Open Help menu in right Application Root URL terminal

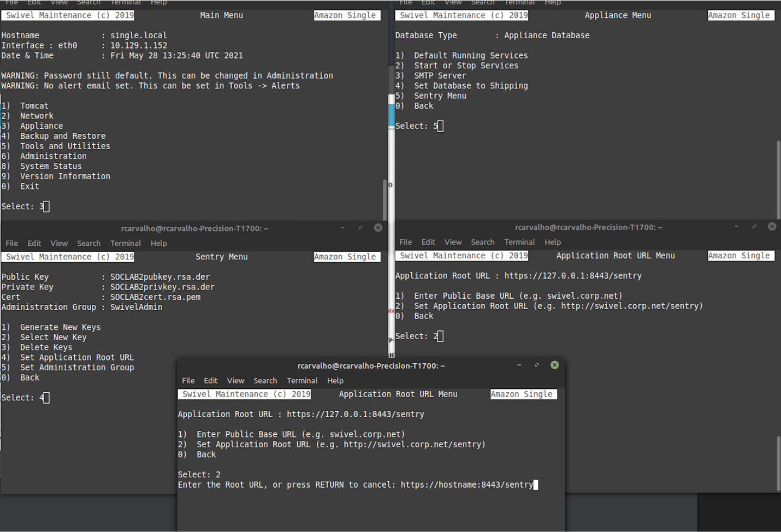click(x=553, y=242)
